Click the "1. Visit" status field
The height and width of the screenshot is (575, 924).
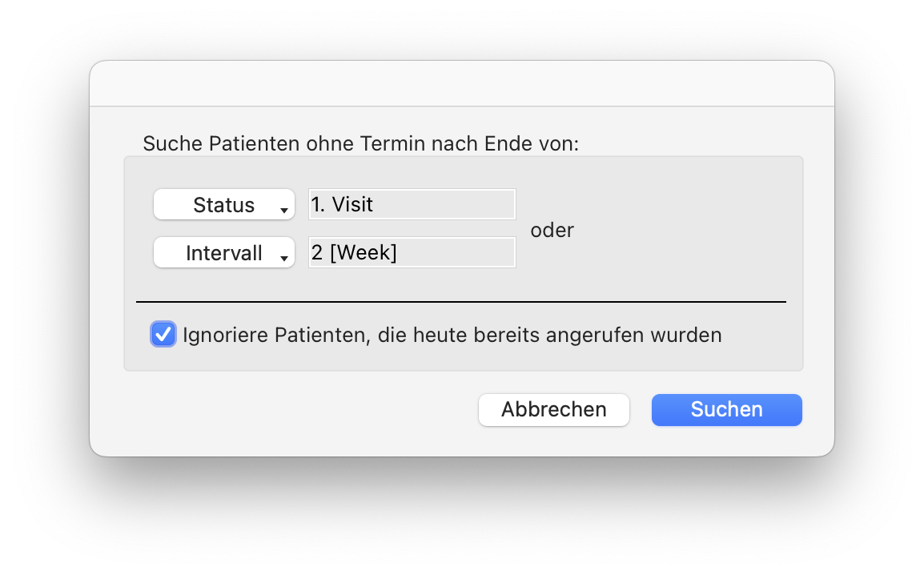point(412,204)
